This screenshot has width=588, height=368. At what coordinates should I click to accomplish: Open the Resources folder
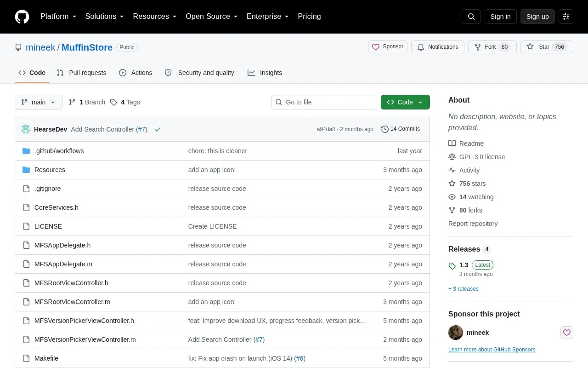(x=50, y=170)
